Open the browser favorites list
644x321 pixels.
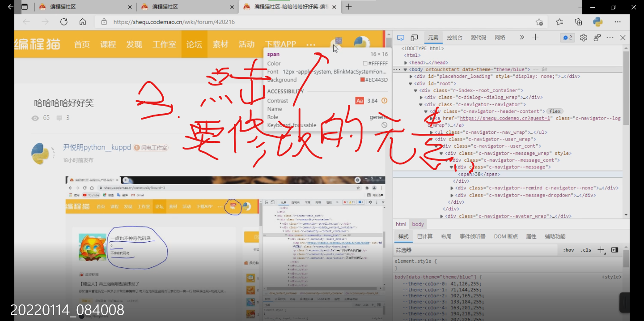click(559, 21)
